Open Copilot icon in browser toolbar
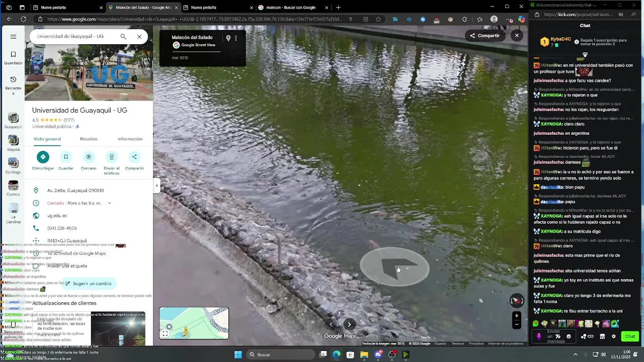644x362 pixels. point(522,19)
